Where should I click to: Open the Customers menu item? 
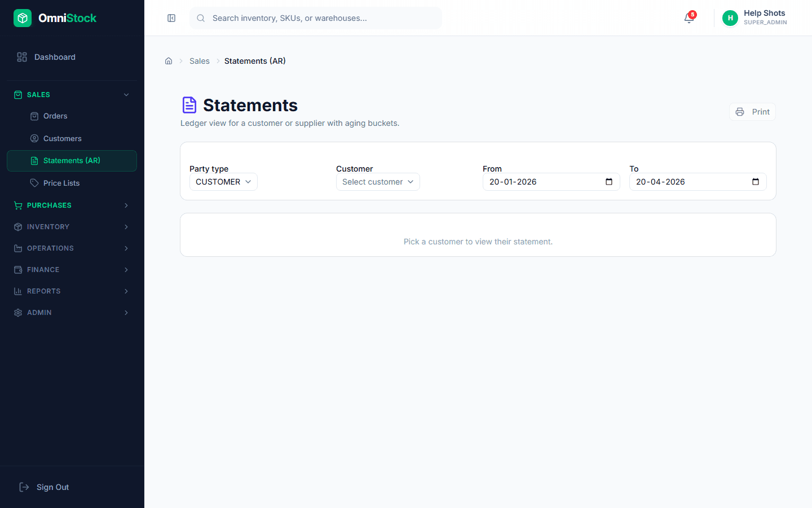click(x=72, y=138)
